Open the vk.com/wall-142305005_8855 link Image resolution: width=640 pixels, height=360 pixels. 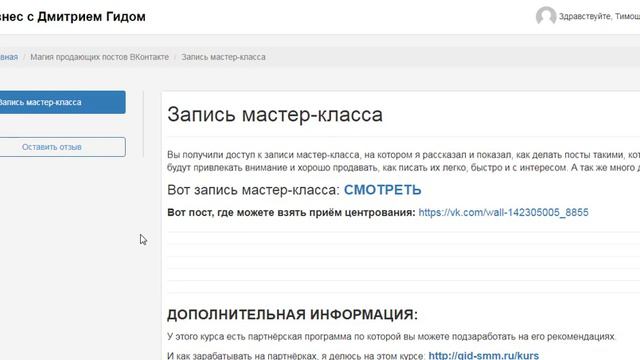(503, 212)
